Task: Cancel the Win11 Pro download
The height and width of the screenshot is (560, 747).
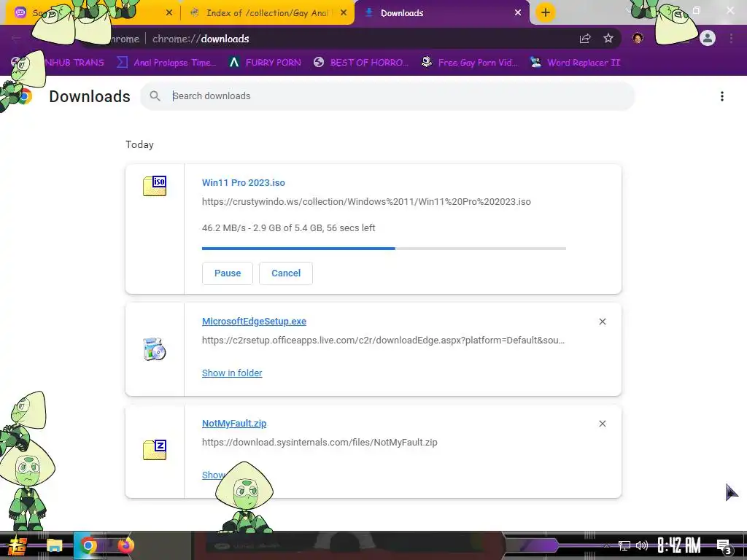Action: click(x=286, y=273)
